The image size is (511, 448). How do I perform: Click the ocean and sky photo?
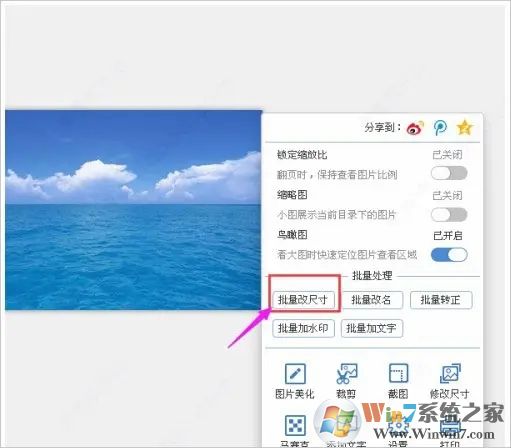coord(133,210)
